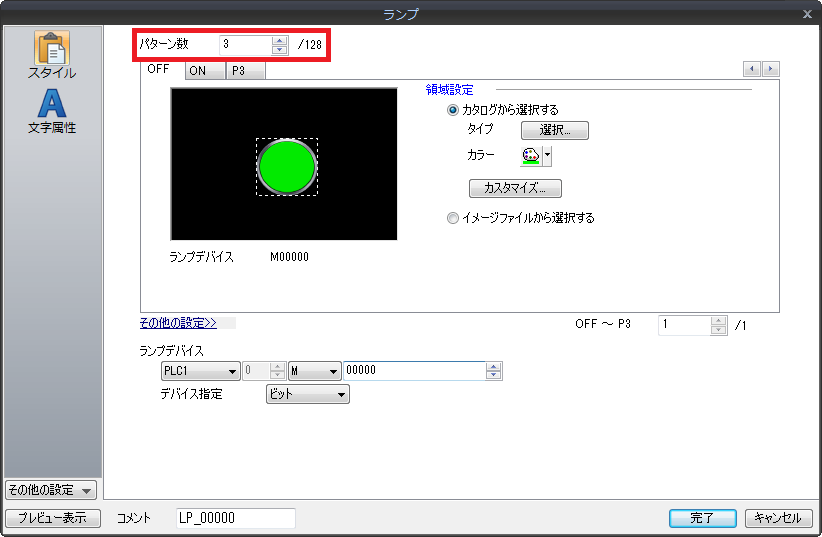This screenshot has height=537, width=822.
Task: Expand the M device type dropdown
Action: 314,371
